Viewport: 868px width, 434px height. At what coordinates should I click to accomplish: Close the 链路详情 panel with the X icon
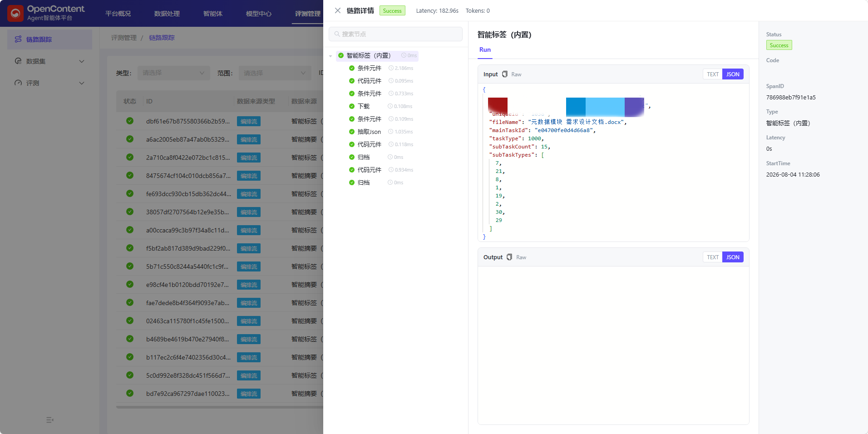[338, 10]
